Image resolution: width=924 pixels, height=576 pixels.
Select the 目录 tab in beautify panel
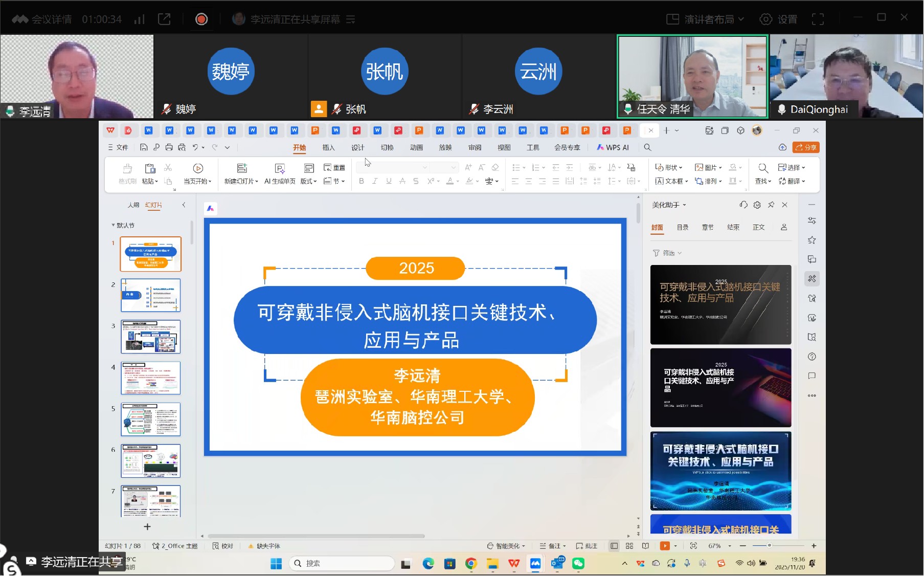tap(682, 227)
